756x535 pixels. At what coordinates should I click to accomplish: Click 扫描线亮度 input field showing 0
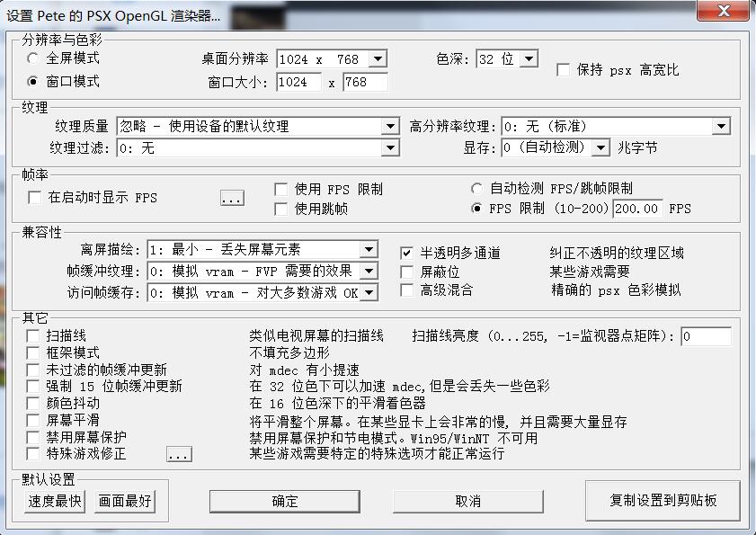pos(706,336)
